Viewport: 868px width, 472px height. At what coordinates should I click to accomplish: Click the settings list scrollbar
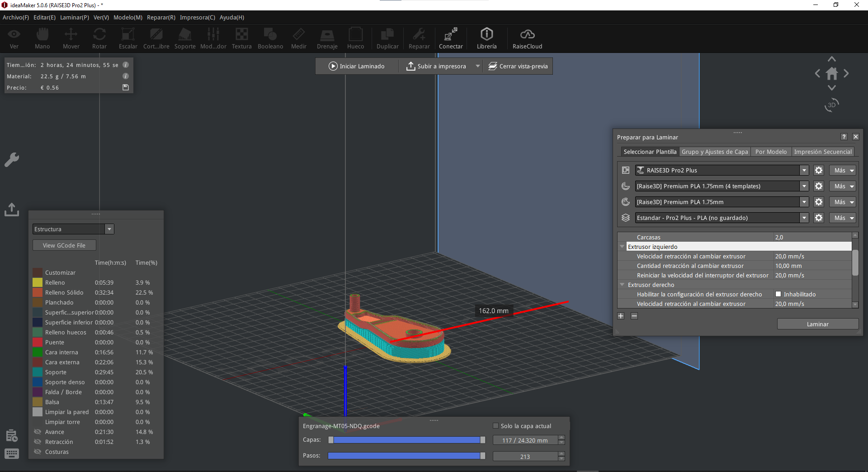tap(855, 262)
